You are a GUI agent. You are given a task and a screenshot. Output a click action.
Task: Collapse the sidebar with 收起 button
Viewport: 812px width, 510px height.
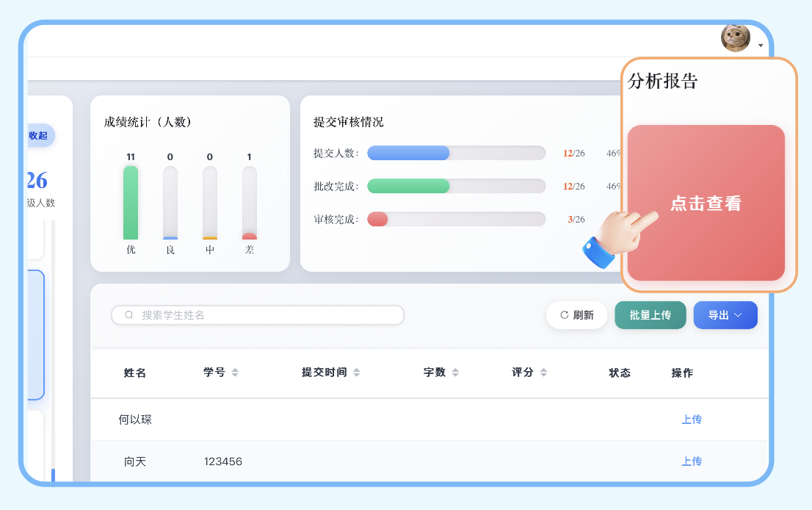39,135
